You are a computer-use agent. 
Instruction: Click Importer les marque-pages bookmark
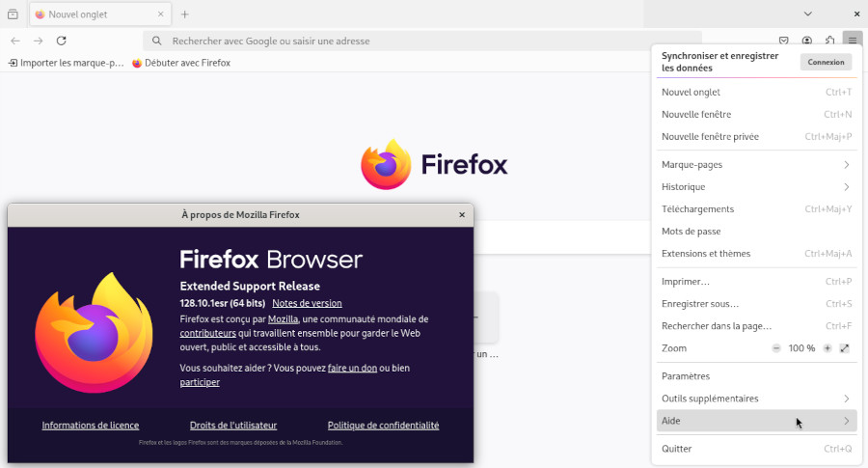click(66, 63)
